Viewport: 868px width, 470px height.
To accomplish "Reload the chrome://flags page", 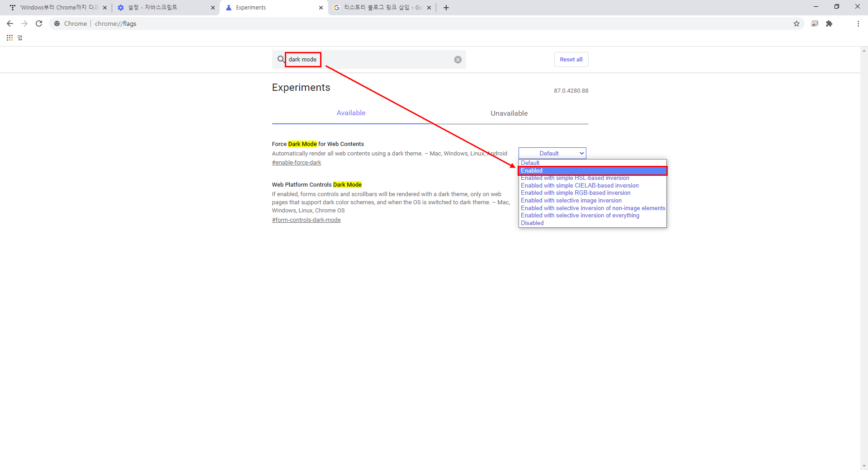I will (39, 23).
